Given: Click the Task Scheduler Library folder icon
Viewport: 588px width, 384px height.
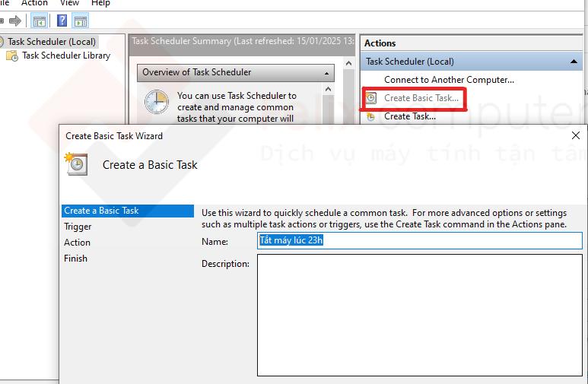Looking at the screenshot, I should 12,56.
